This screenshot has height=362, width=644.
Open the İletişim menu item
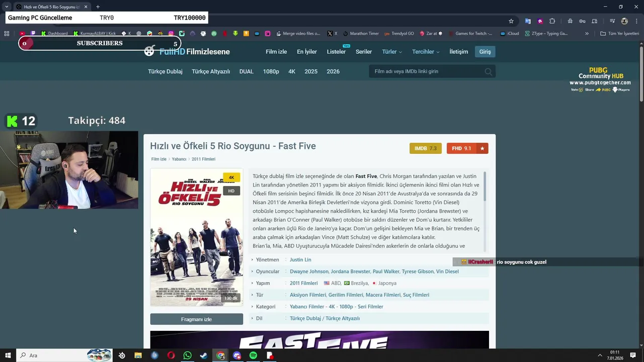(x=458, y=52)
